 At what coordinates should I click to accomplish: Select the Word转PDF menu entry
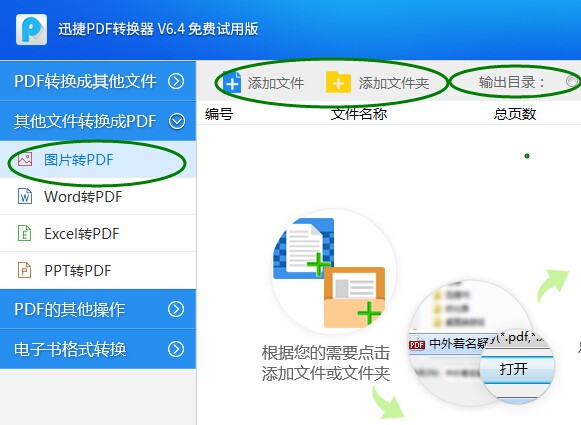tap(98, 196)
